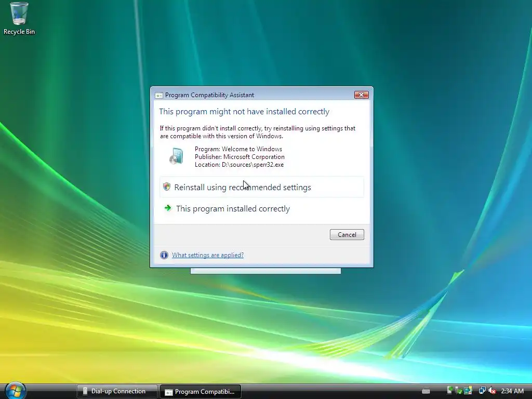This screenshot has width=532, height=399.
Task: Open the Recycle Bin desktop icon
Action: click(19, 18)
